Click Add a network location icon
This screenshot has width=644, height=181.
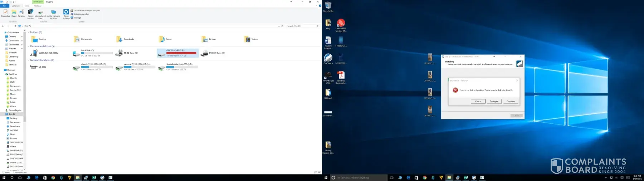[x=53, y=14]
